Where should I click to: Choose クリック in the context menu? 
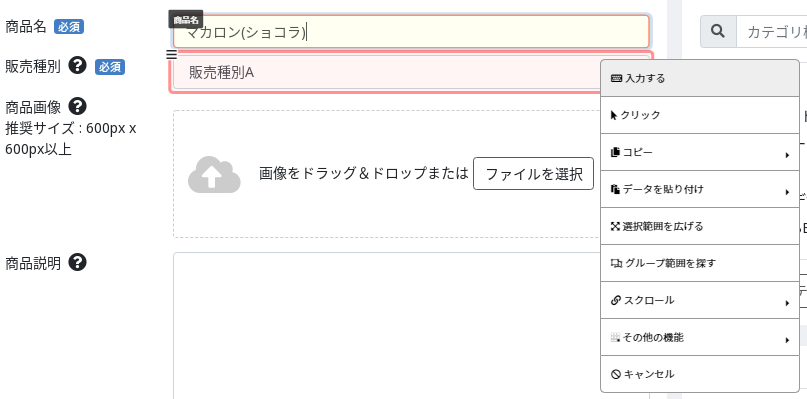coord(699,115)
